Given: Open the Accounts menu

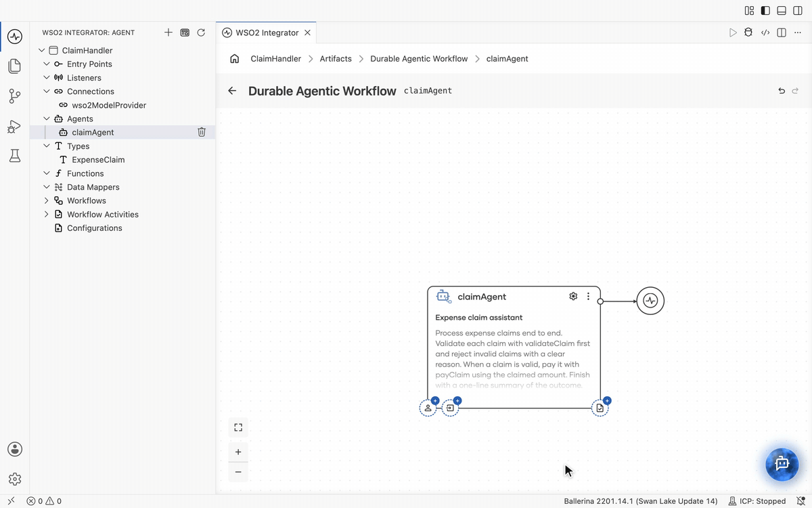Looking at the screenshot, I should coord(15,449).
